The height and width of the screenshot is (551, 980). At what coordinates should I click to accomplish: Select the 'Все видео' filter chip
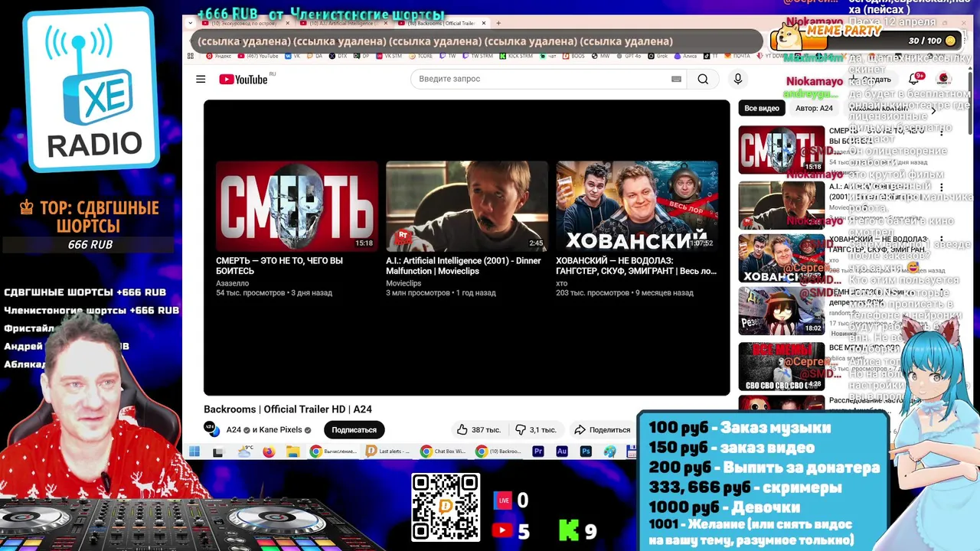(x=762, y=109)
